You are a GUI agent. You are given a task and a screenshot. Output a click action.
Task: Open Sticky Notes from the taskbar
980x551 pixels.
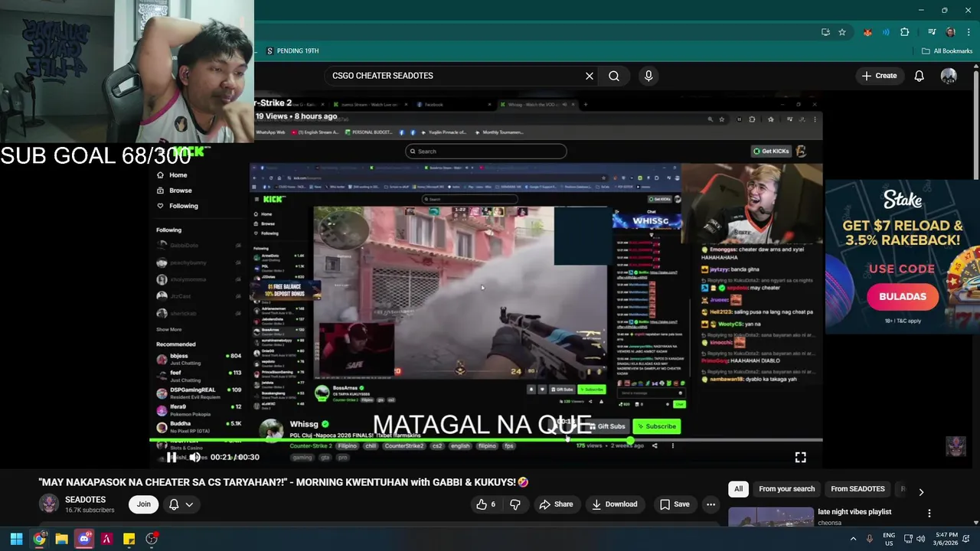[x=129, y=539]
